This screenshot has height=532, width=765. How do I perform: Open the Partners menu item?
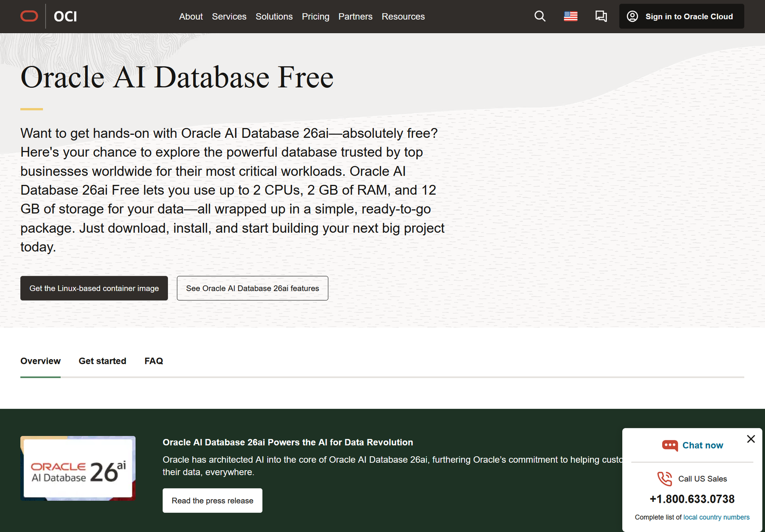pos(355,16)
